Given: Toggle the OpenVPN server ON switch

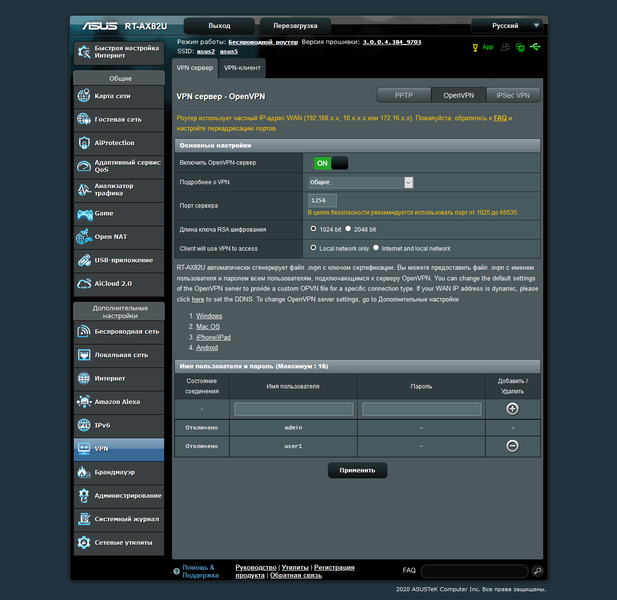Looking at the screenshot, I should tap(331, 163).
